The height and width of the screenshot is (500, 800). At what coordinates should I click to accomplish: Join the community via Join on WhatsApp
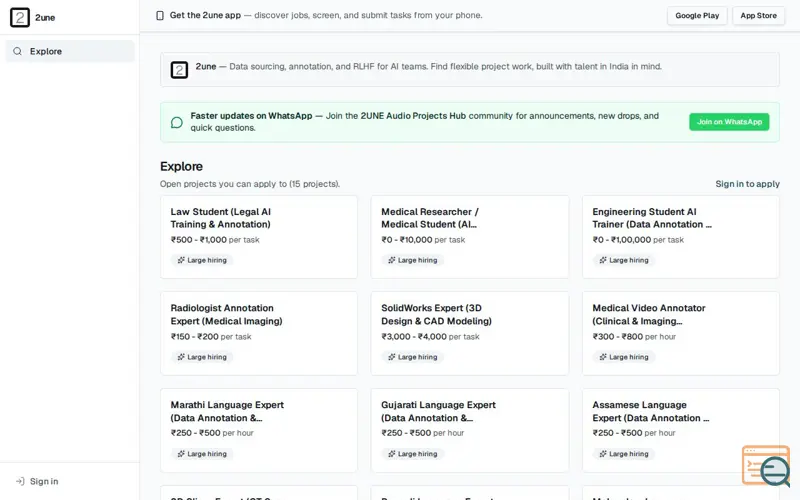tap(729, 122)
